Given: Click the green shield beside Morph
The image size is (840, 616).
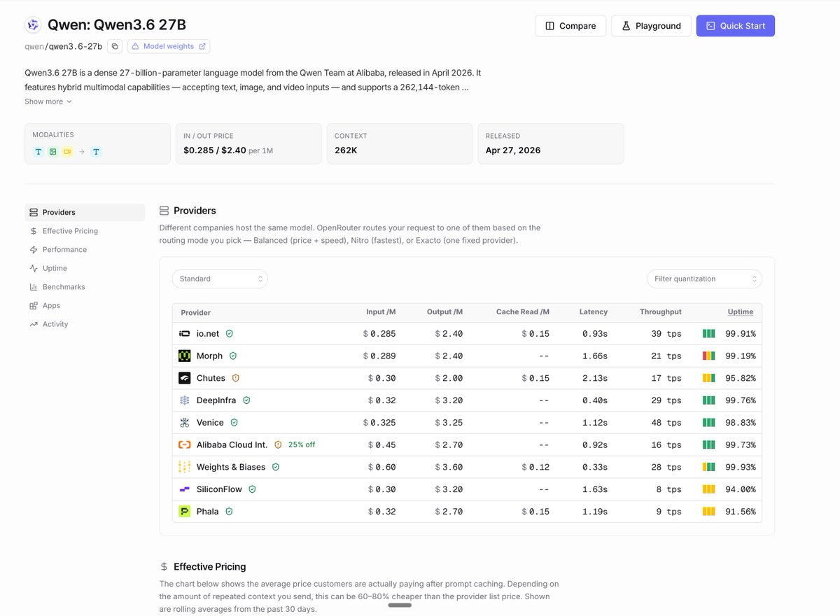Looking at the screenshot, I should [233, 356].
